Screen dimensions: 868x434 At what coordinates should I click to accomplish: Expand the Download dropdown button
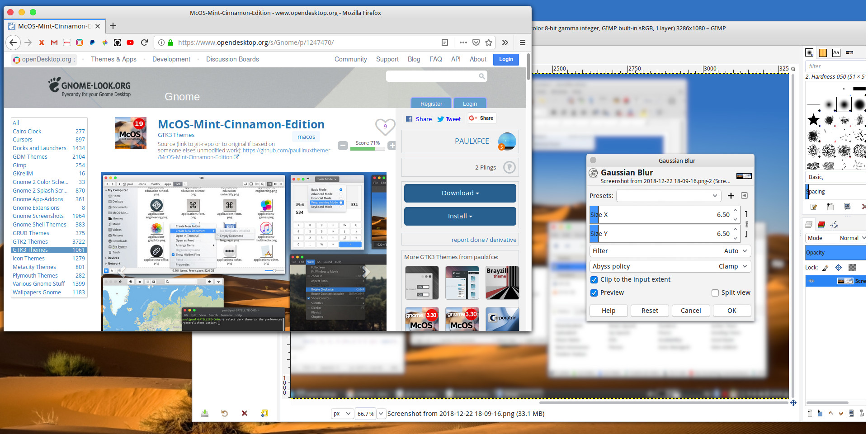tap(460, 193)
